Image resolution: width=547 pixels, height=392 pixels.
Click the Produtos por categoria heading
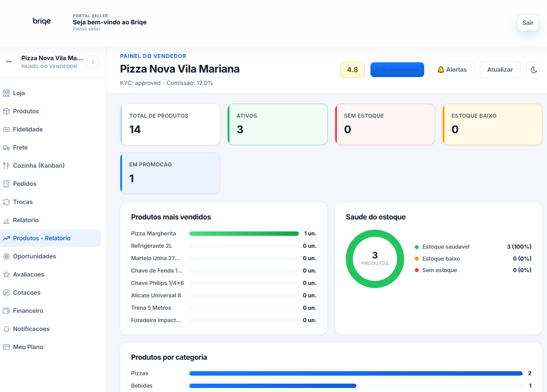[169, 357]
